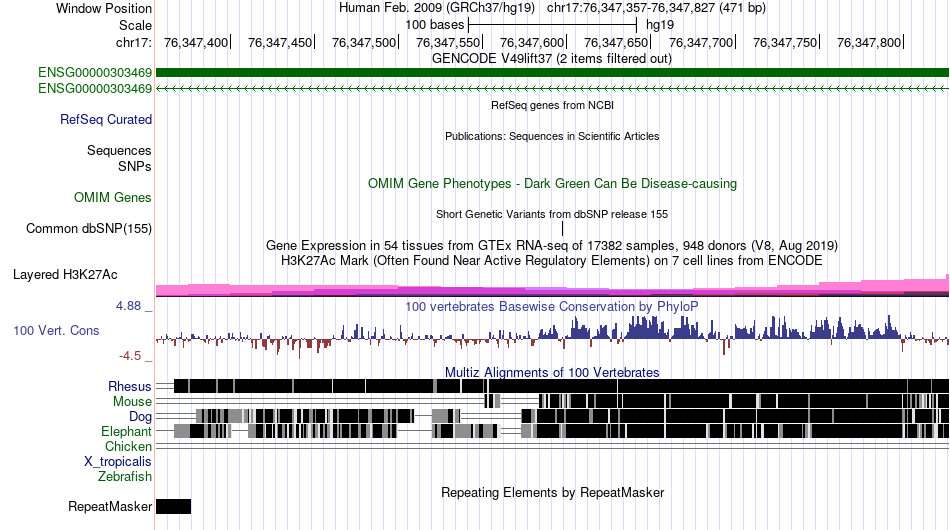
Task: Click Repeating Elements by RepeatMasker title
Action: (x=552, y=492)
